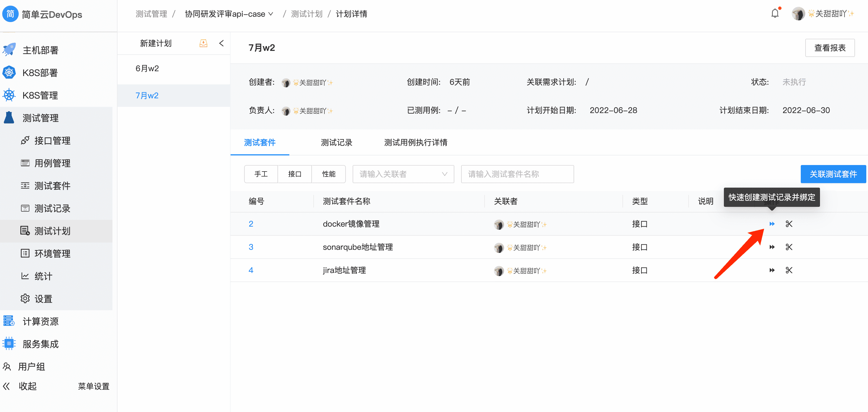The width and height of the screenshot is (868, 412).
Task: Click the scissors unbind icon on sonarqube row
Action: [789, 247]
